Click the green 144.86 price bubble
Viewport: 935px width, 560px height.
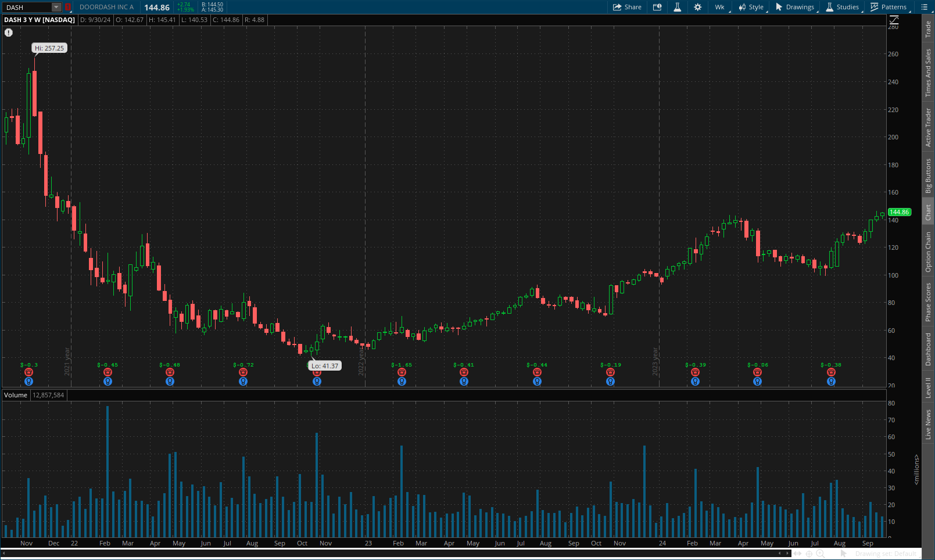(x=899, y=212)
